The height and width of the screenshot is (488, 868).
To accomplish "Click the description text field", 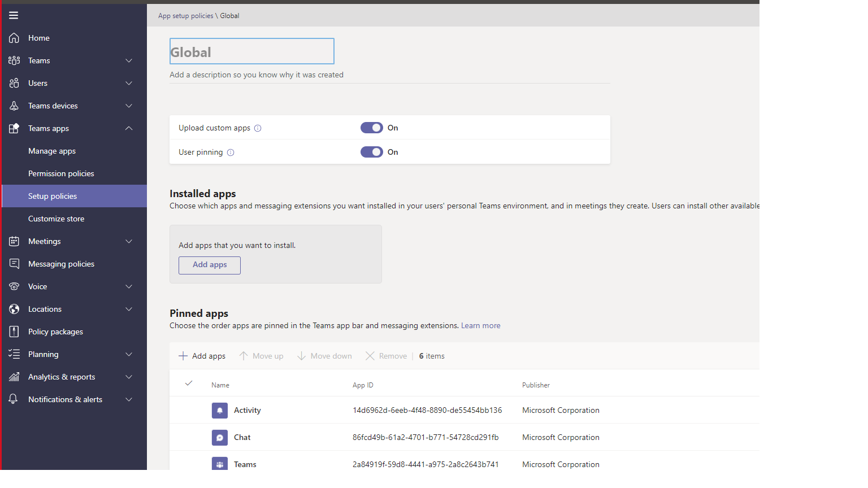I will click(x=390, y=75).
